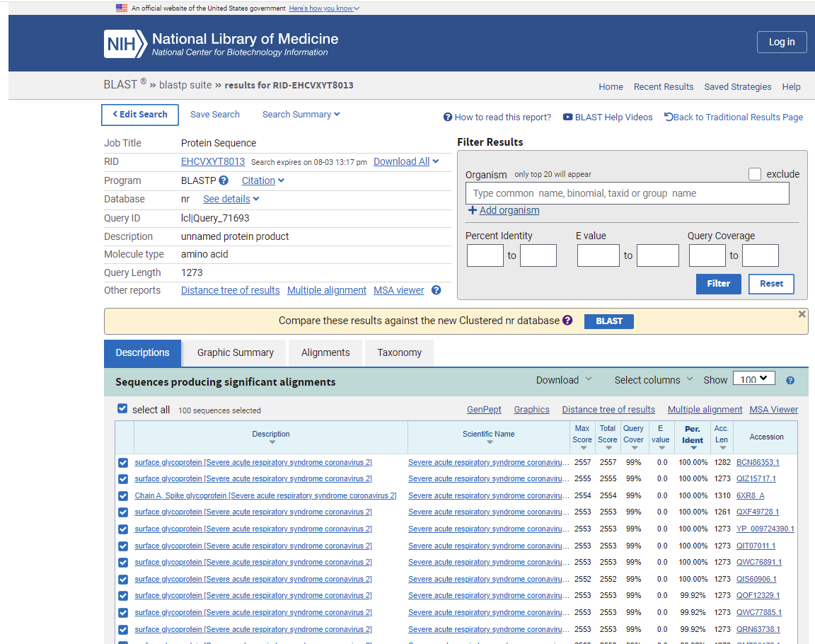This screenshot has height=644, width=815.
Task: Expand the Citation dropdown
Action: click(263, 180)
